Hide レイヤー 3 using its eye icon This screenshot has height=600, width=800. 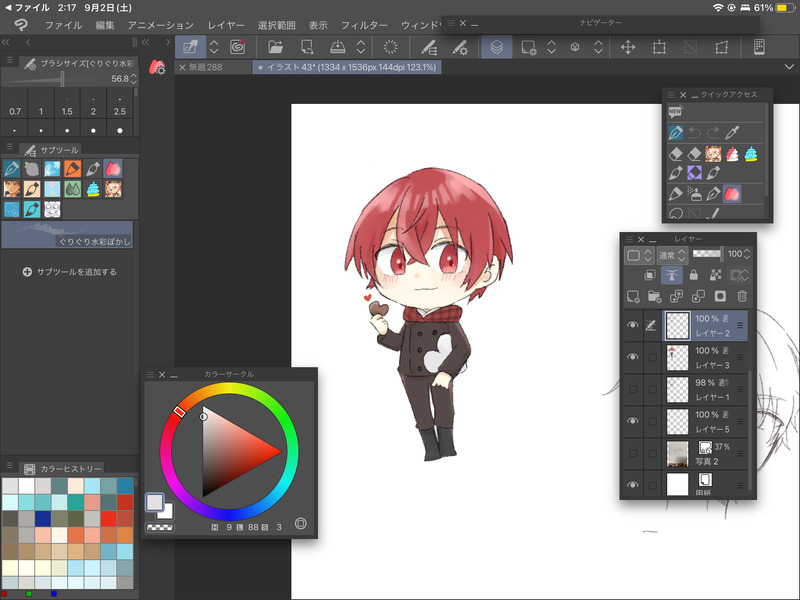[632, 357]
